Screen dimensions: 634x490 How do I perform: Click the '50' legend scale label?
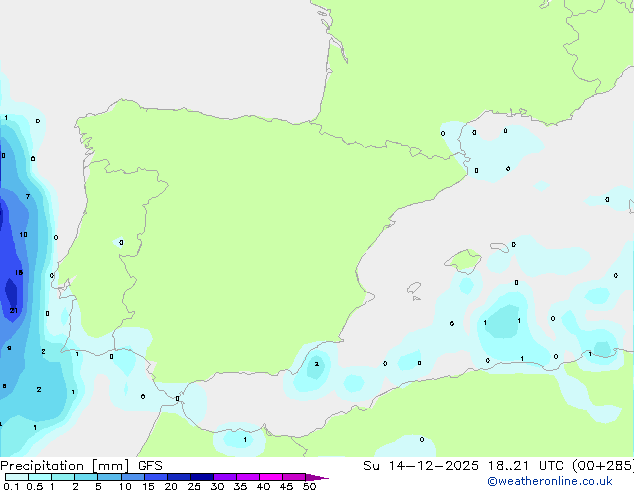(309, 486)
